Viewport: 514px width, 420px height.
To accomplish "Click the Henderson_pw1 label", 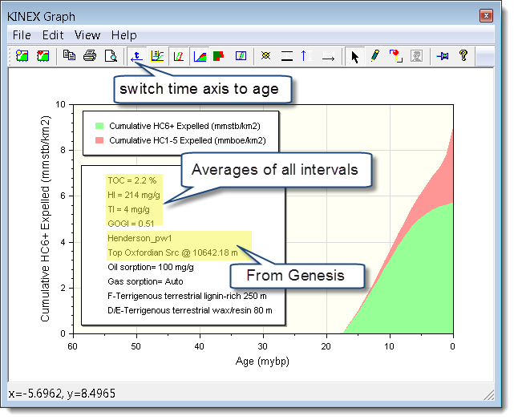I will pyautogui.click(x=140, y=238).
